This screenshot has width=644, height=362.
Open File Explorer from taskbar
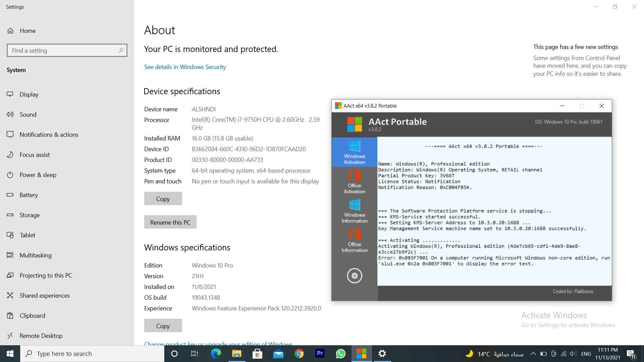pos(236,354)
